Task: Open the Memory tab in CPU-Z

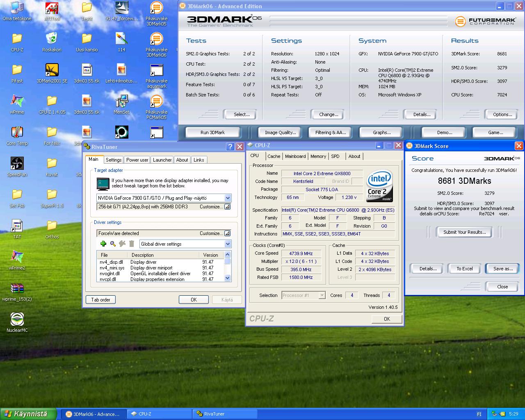Action: 318,156
